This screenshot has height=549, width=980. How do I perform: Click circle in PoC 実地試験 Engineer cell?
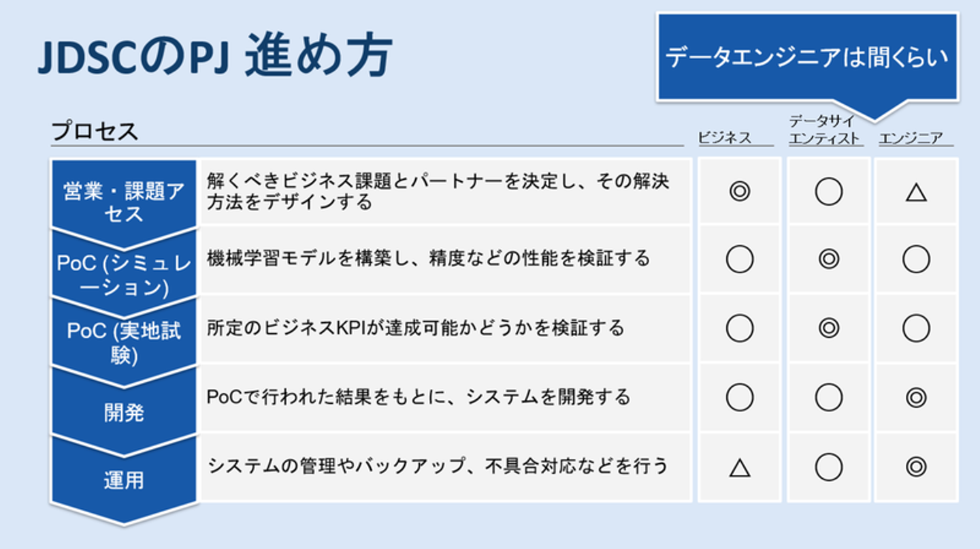tap(916, 329)
